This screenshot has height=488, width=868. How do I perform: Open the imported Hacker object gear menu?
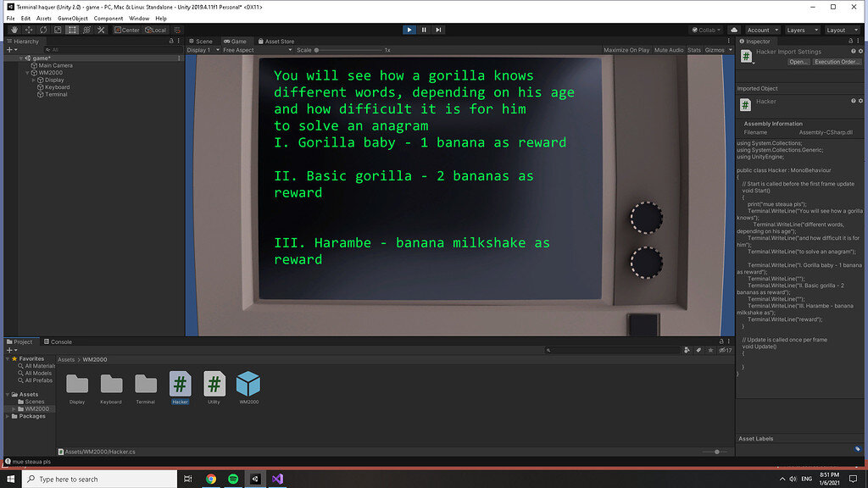point(860,101)
